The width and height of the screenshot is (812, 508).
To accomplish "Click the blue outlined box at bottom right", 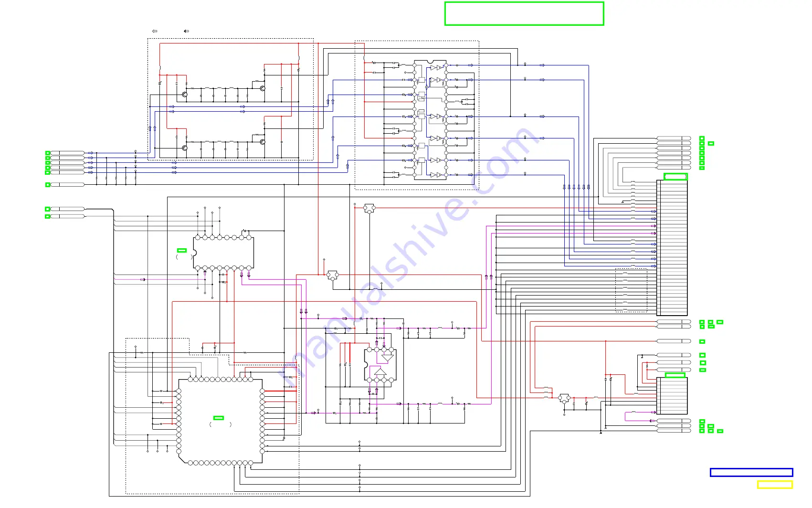I will coord(751,472).
